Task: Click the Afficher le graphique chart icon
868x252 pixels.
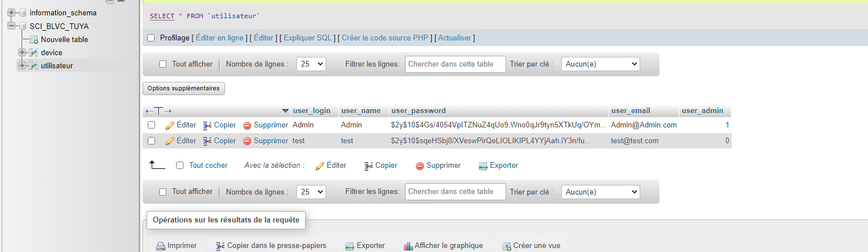Action: click(408, 246)
